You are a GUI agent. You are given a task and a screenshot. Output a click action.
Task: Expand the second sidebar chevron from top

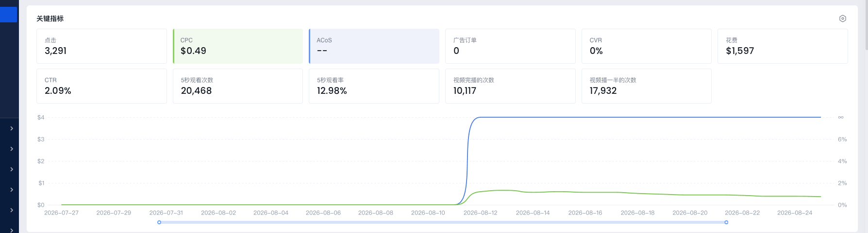pos(12,149)
